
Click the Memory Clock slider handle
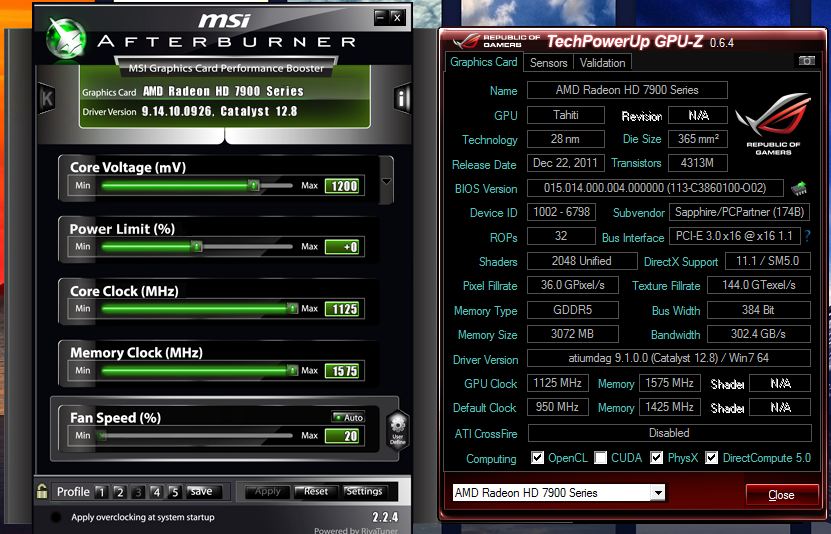[292, 370]
